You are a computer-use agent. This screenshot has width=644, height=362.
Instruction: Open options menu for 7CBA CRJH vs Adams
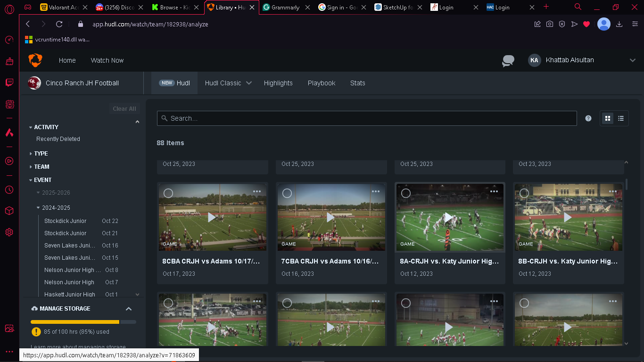(x=376, y=191)
